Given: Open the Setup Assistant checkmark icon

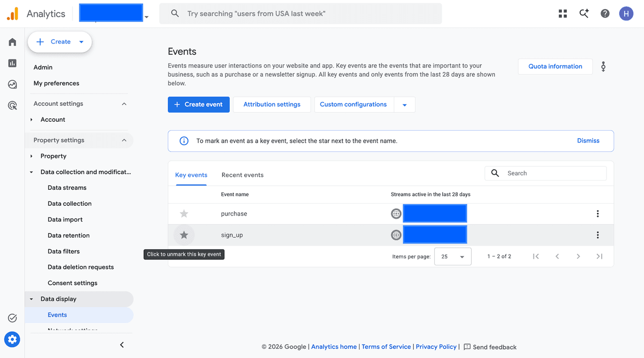Looking at the screenshot, I should [x=12, y=318].
